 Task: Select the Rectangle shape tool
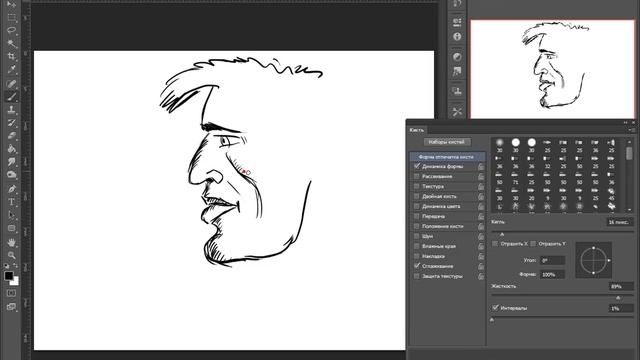pos(11,229)
